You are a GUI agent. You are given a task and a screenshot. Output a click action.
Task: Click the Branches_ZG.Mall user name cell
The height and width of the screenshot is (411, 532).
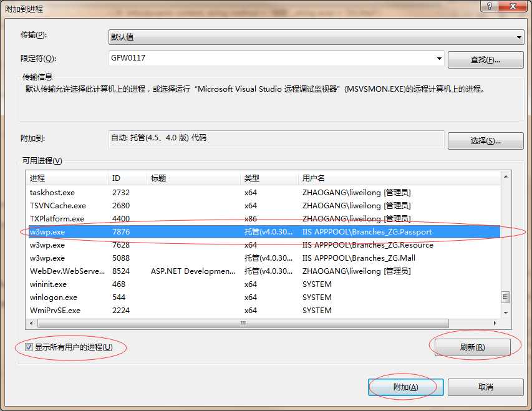359,258
